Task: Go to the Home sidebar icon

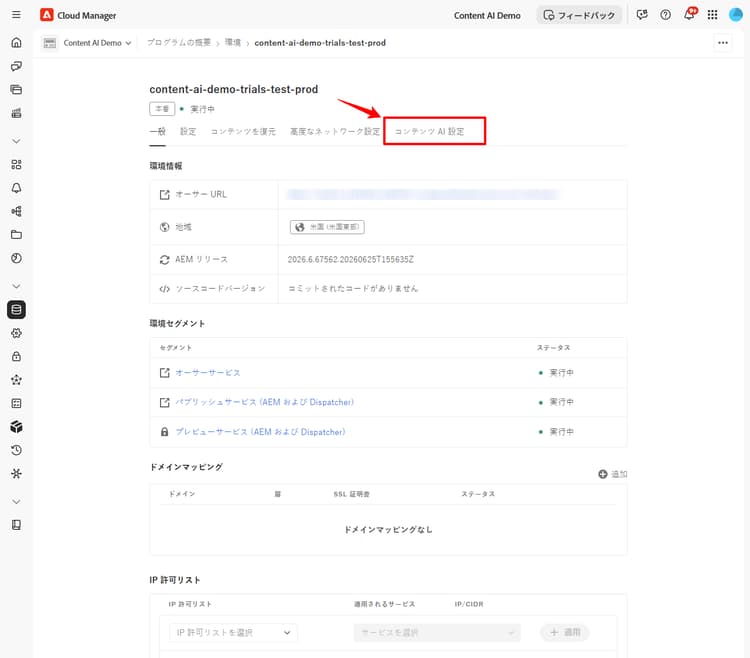Action: pos(16,43)
